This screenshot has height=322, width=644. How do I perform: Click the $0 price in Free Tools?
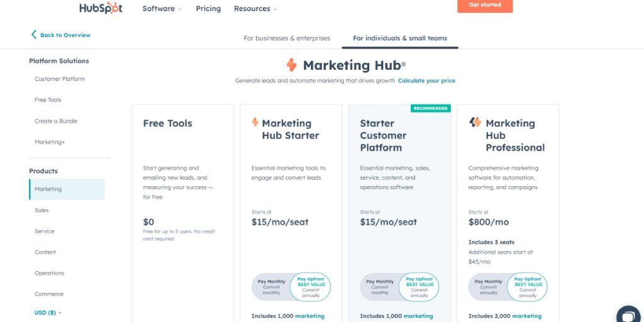pyautogui.click(x=148, y=222)
